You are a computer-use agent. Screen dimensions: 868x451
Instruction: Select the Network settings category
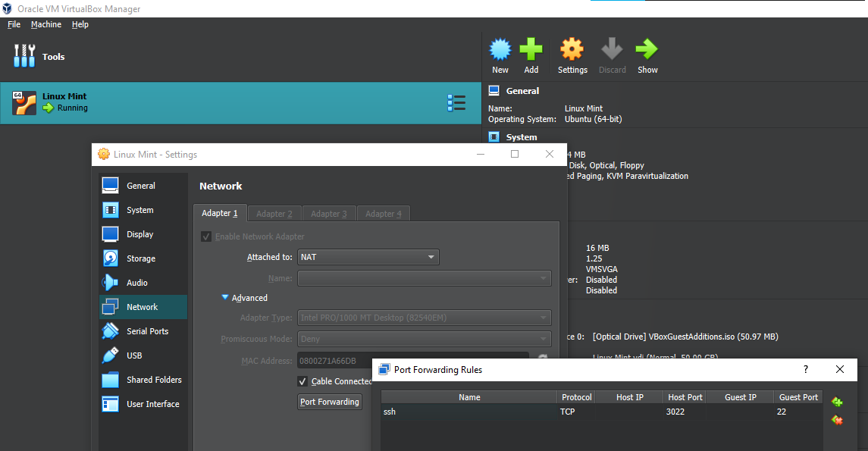(143, 307)
